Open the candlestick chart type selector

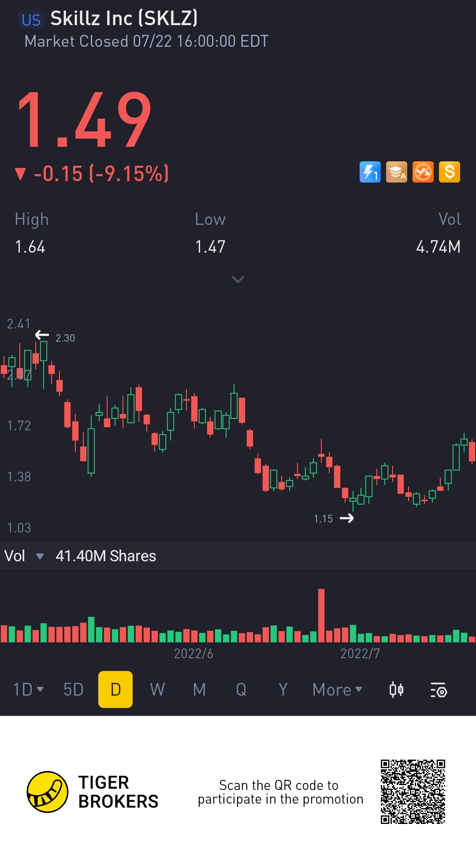396,690
